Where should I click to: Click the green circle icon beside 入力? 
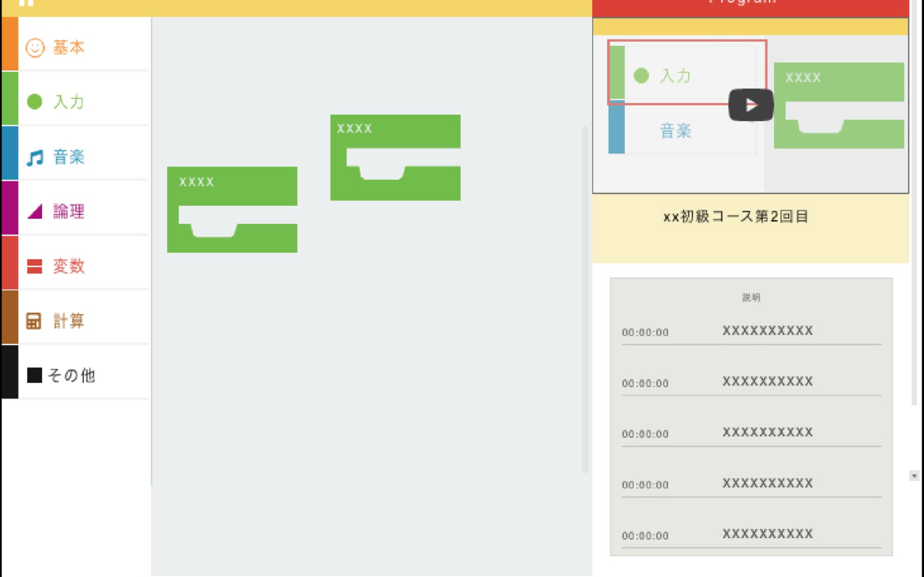[34, 101]
